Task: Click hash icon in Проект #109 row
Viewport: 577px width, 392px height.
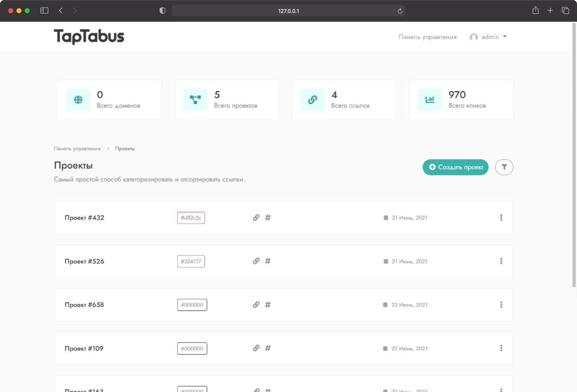Action: click(x=268, y=348)
